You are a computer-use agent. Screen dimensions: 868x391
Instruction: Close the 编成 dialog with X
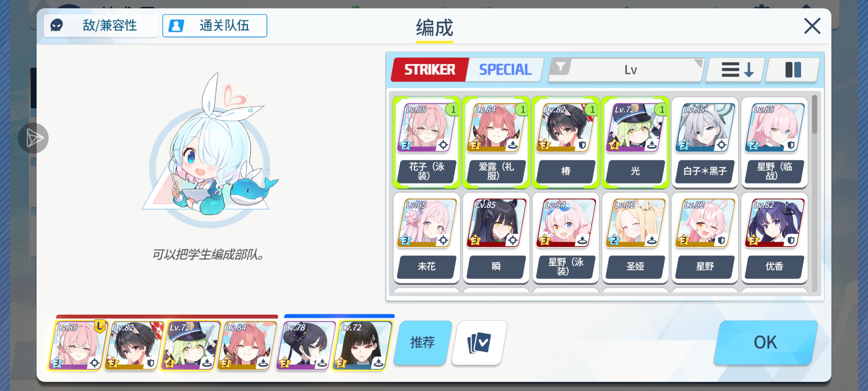812,26
